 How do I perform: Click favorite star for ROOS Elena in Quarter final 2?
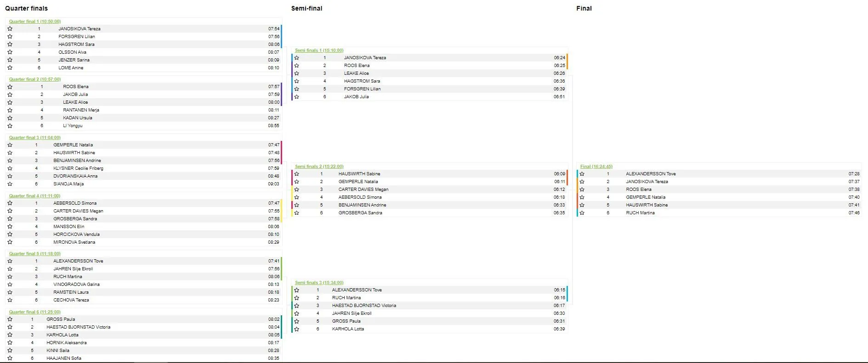pos(10,87)
